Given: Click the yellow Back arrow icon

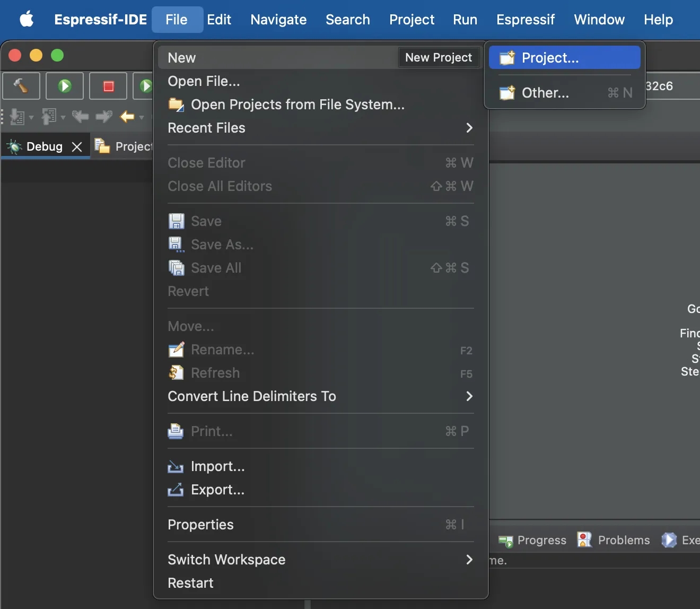Looking at the screenshot, I should tap(127, 117).
